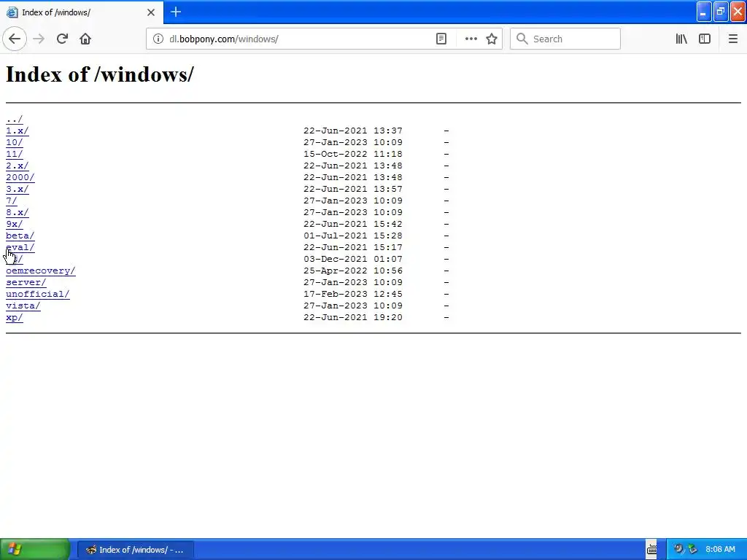Reload the current page

click(x=62, y=39)
